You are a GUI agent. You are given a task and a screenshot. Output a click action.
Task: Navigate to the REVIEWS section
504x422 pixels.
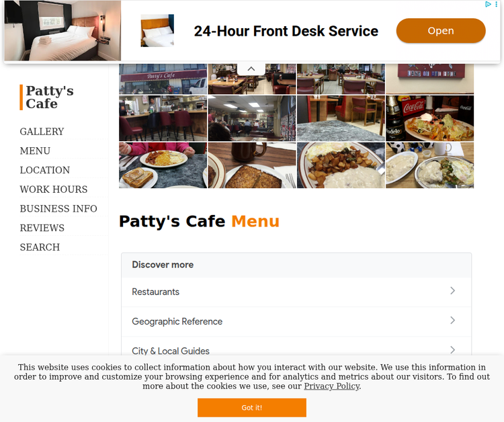tap(42, 228)
